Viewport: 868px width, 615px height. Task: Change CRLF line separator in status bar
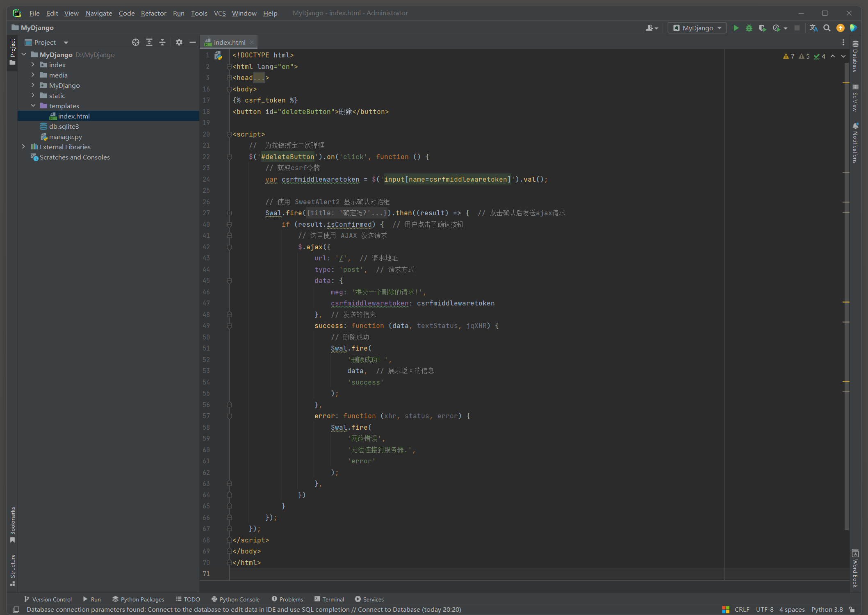click(742, 610)
